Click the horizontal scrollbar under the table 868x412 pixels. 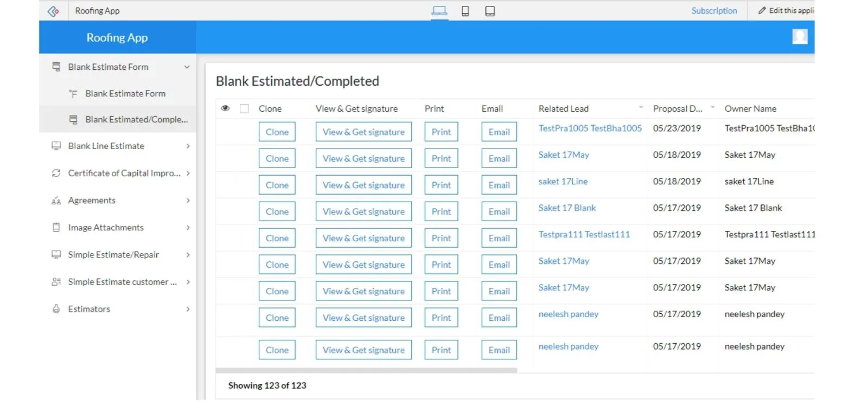366,370
